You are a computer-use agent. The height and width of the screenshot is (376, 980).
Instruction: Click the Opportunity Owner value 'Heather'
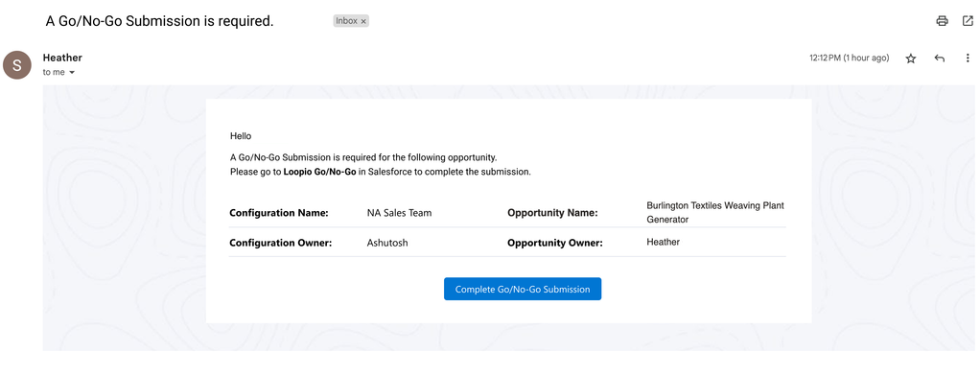click(664, 242)
